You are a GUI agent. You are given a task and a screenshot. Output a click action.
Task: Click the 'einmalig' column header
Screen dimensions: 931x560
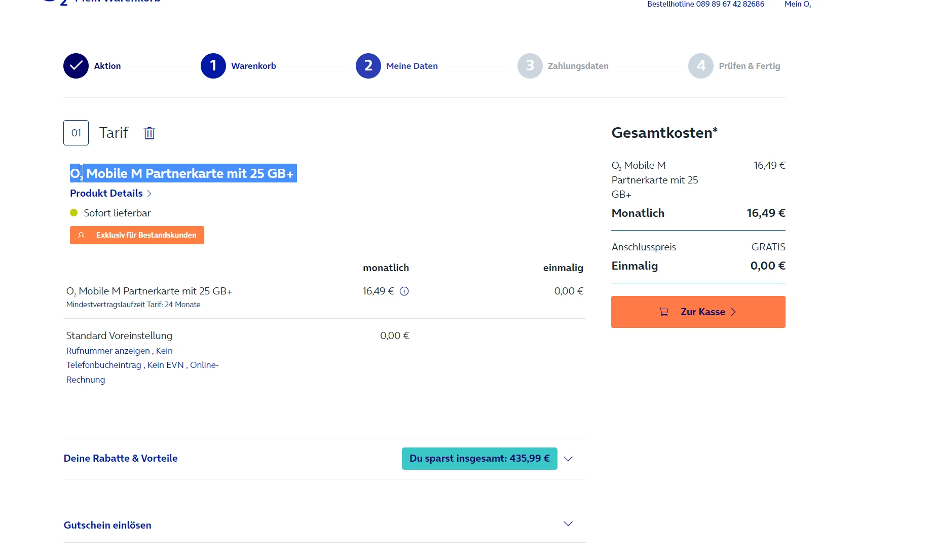[x=563, y=268]
